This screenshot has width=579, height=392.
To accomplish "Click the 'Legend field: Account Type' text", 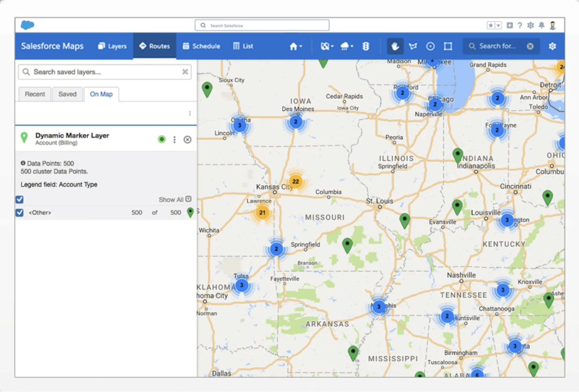I will 59,184.
